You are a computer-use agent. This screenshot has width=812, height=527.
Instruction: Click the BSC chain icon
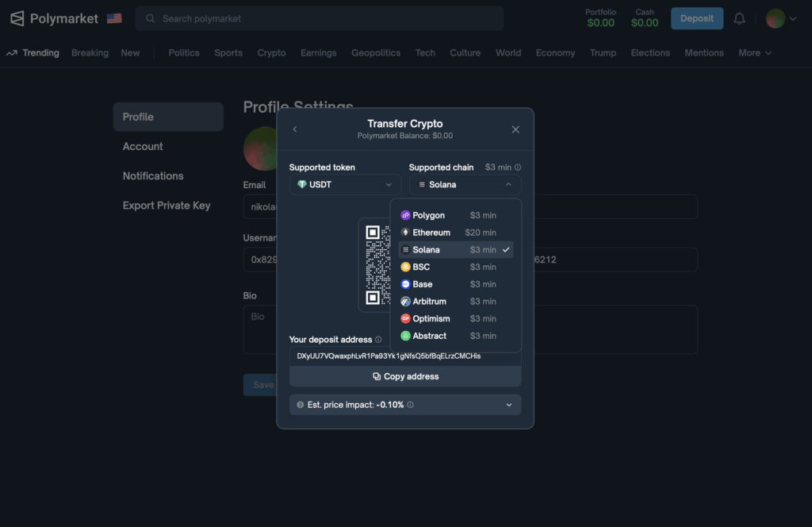406,267
